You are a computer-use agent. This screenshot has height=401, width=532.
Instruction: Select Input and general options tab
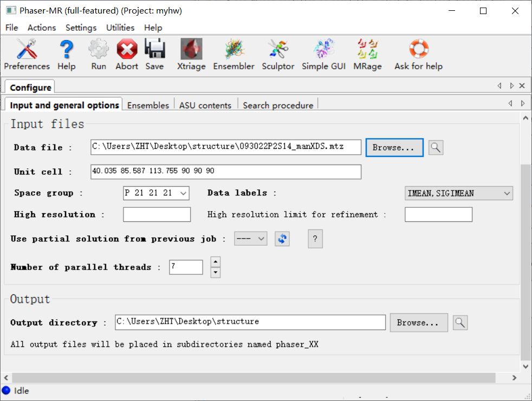[x=64, y=105]
